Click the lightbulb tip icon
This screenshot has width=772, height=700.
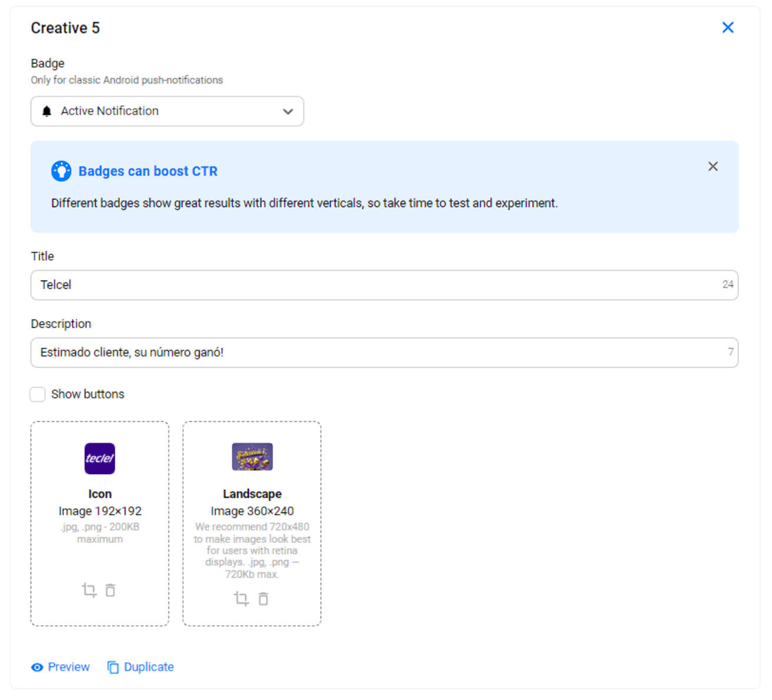pyautogui.click(x=61, y=171)
